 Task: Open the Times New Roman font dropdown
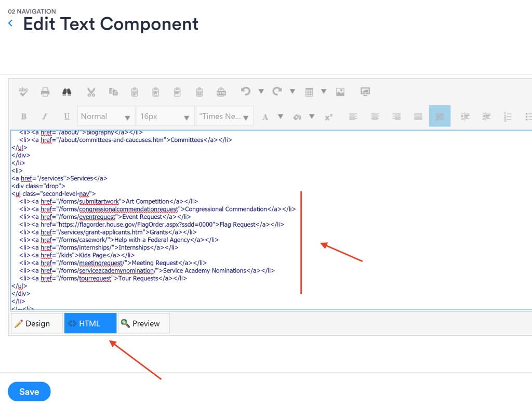click(x=224, y=116)
